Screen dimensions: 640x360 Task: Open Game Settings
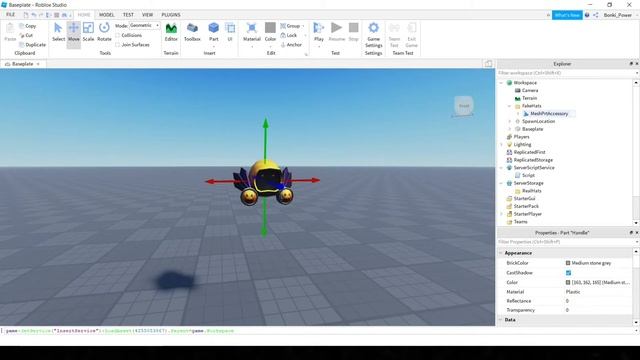[x=373, y=35]
